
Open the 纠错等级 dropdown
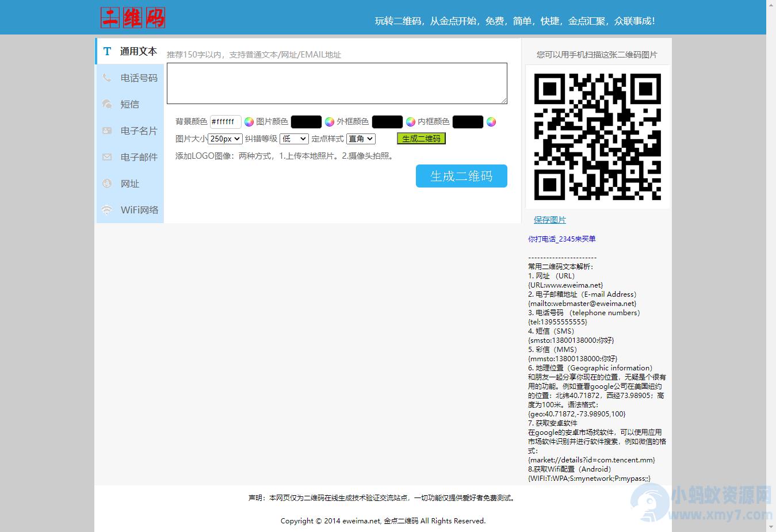click(294, 139)
